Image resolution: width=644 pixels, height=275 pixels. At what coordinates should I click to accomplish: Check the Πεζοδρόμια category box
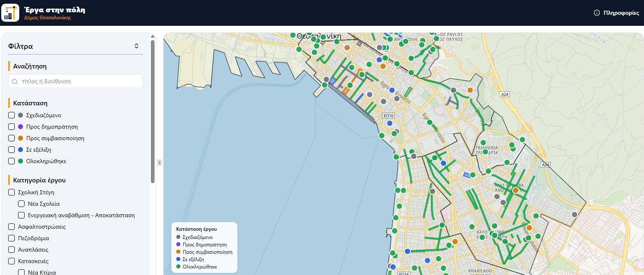point(11,238)
